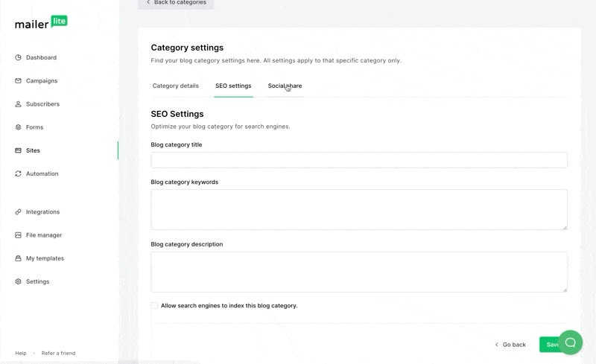This screenshot has width=596, height=364.
Task: Click the Automation refresh icon
Action: point(19,173)
